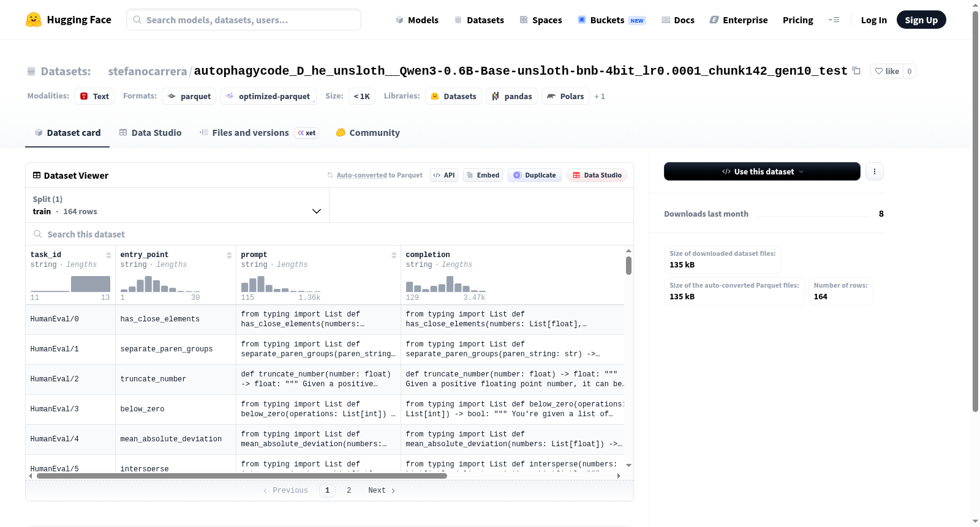Switch to the Data Studio tab
The height and width of the screenshot is (527, 980).
tap(150, 133)
